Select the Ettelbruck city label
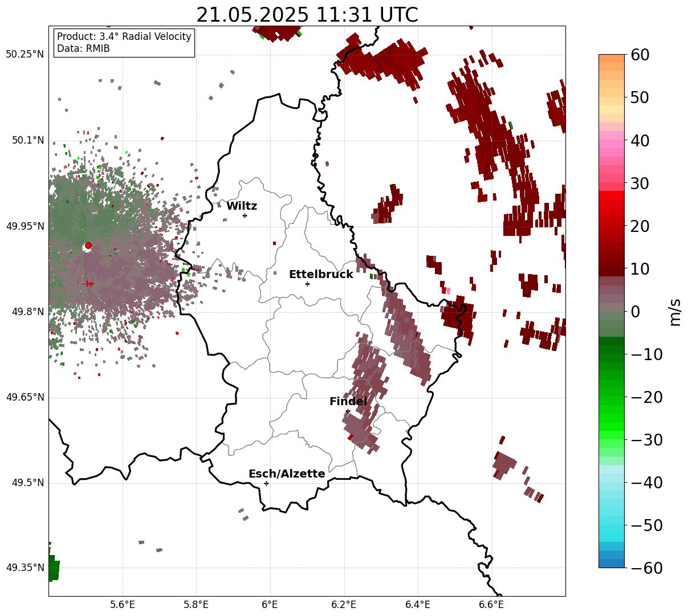This screenshot has height=616, width=688. [x=321, y=275]
